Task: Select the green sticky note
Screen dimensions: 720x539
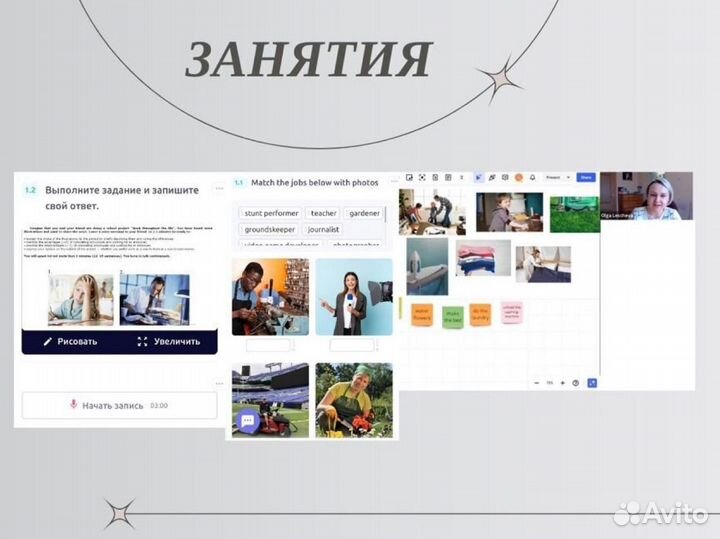Action: (453, 317)
